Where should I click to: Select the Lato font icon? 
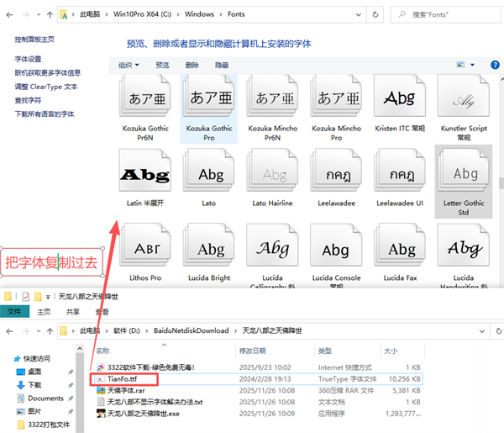click(209, 171)
